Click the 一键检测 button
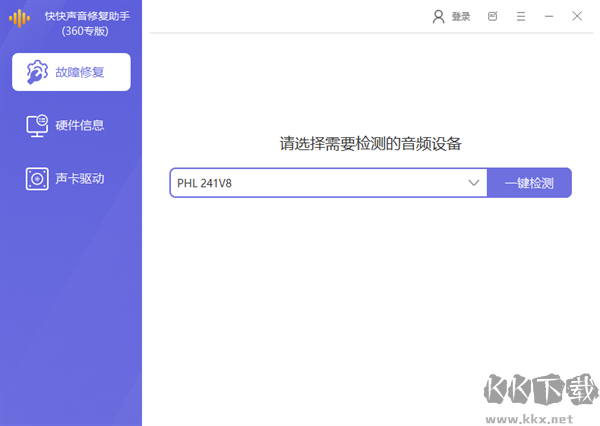Viewport: 600px width, 426px height. click(x=529, y=183)
